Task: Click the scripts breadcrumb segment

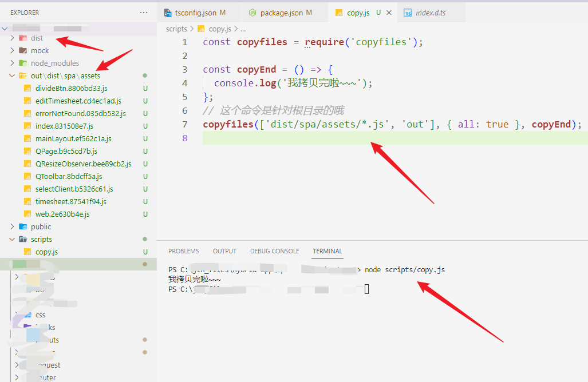Action: (176, 29)
